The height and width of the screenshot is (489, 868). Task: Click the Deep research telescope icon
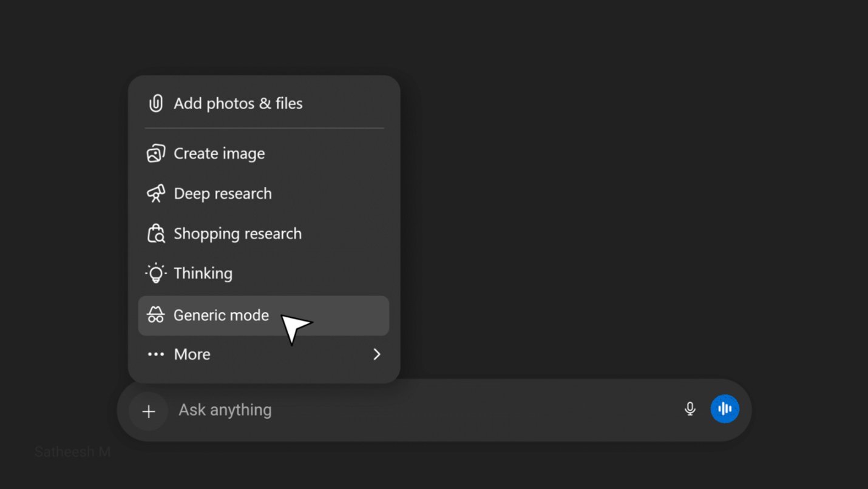[156, 194]
